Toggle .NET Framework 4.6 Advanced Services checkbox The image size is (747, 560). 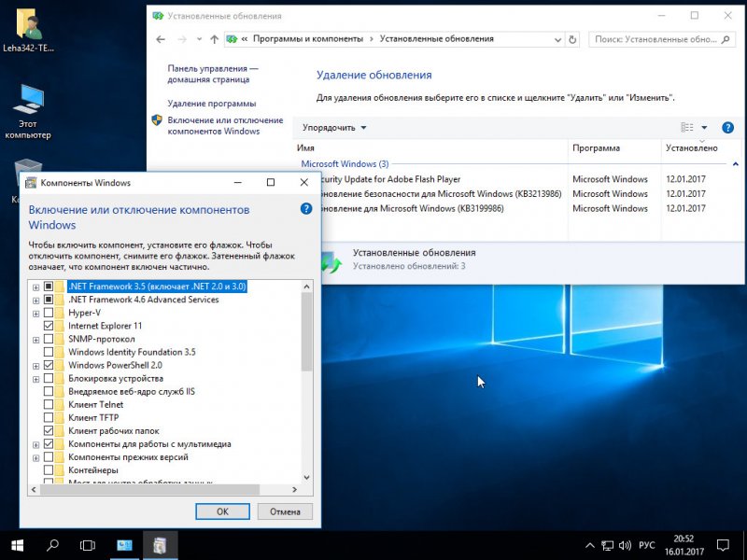click(x=49, y=300)
